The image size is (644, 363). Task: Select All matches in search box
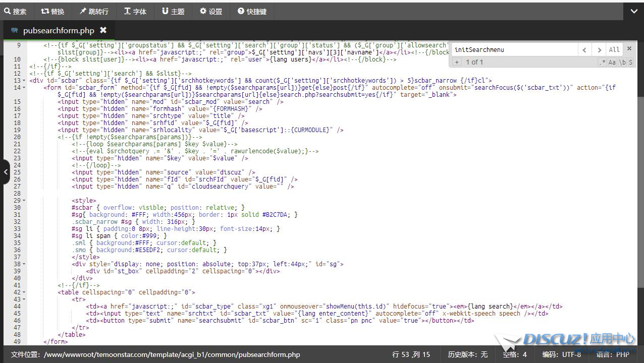point(614,49)
